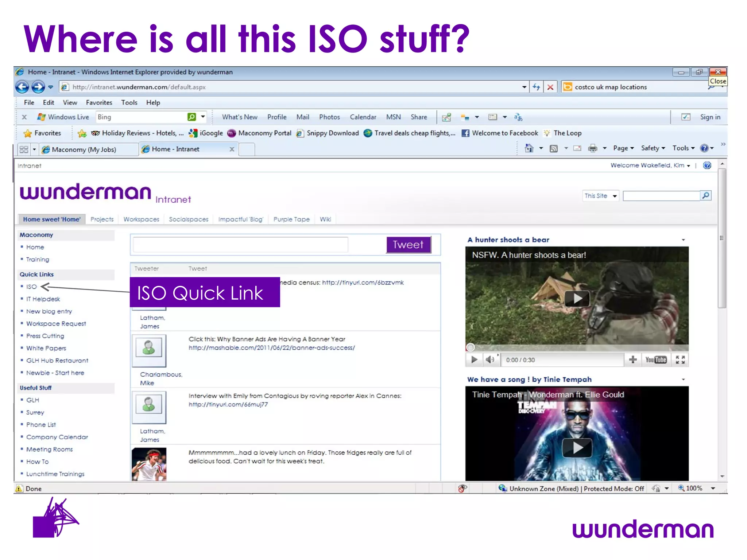The height and width of the screenshot is (560, 747).
Task: Open the A hunter shoots a bear webpart menu
Action: tap(683, 240)
